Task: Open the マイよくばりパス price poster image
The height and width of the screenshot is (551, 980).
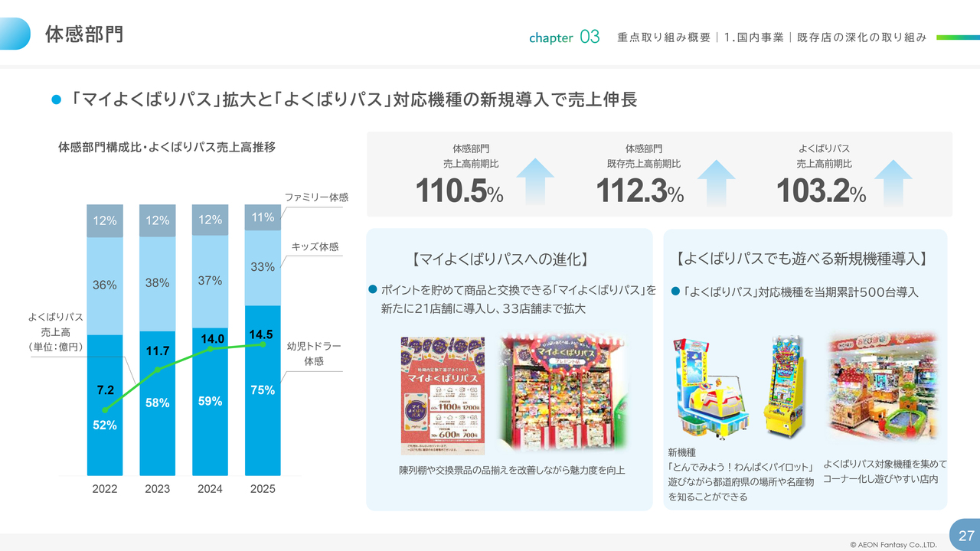Action: [443, 396]
